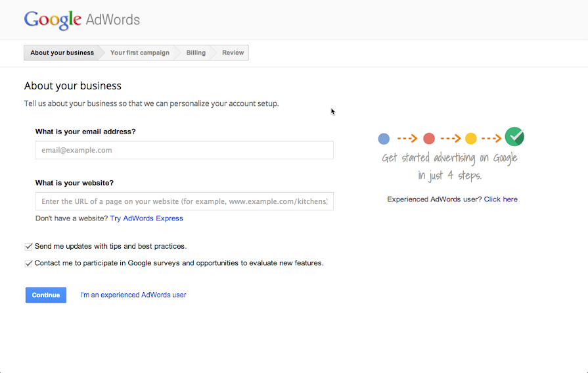Open the Try AdWords Express link

click(147, 218)
